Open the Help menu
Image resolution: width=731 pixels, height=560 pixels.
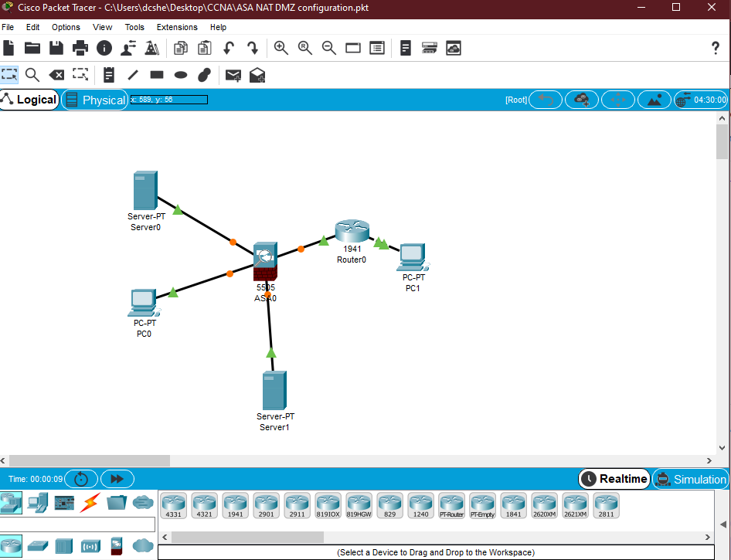coord(218,27)
